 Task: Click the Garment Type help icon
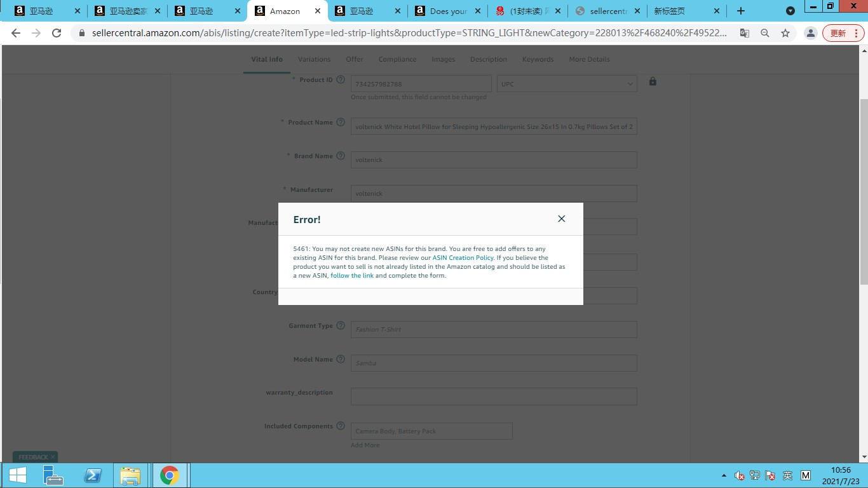[x=341, y=325]
